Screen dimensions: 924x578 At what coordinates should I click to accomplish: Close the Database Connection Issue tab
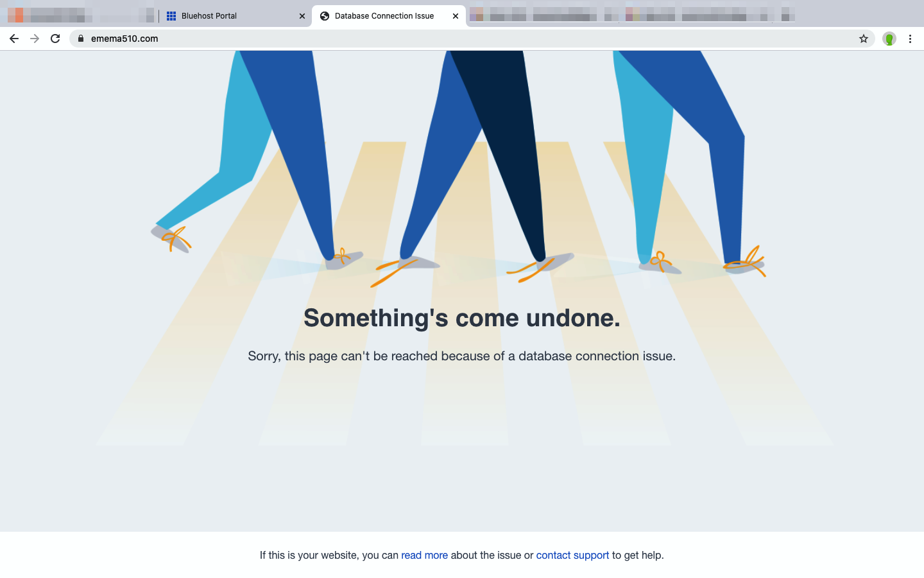click(456, 16)
